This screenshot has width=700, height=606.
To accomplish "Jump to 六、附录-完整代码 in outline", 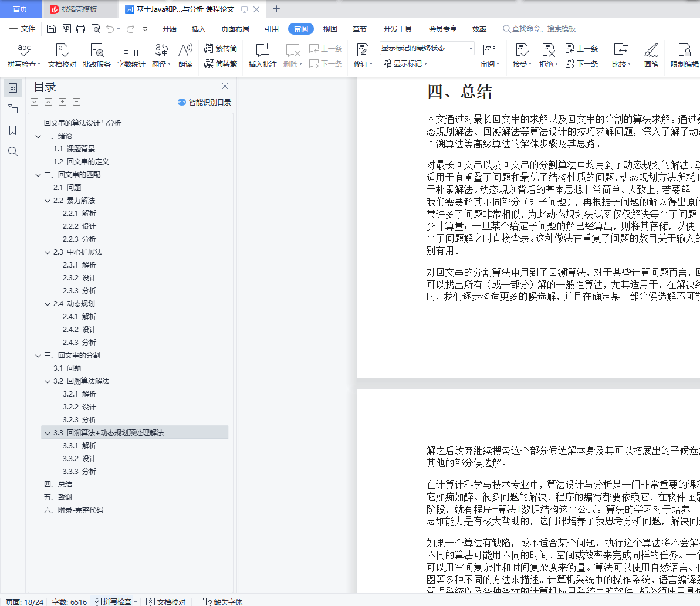I will click(73, 510).
